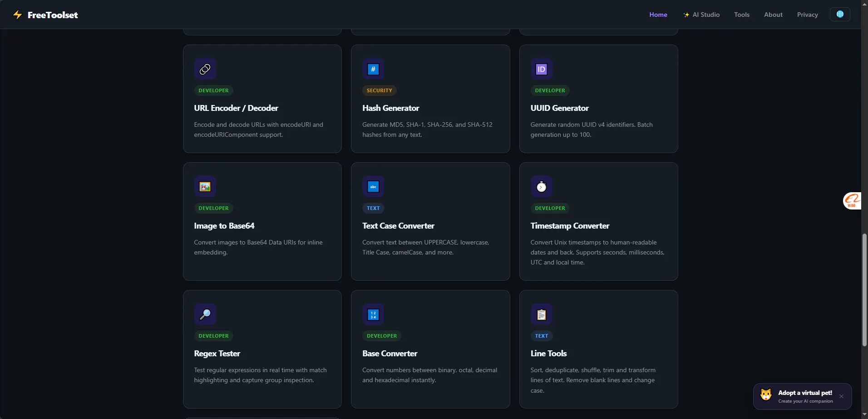Click the Text Case Converter abc icon
This screenshot has width=868, height=419.
[373, 187]
